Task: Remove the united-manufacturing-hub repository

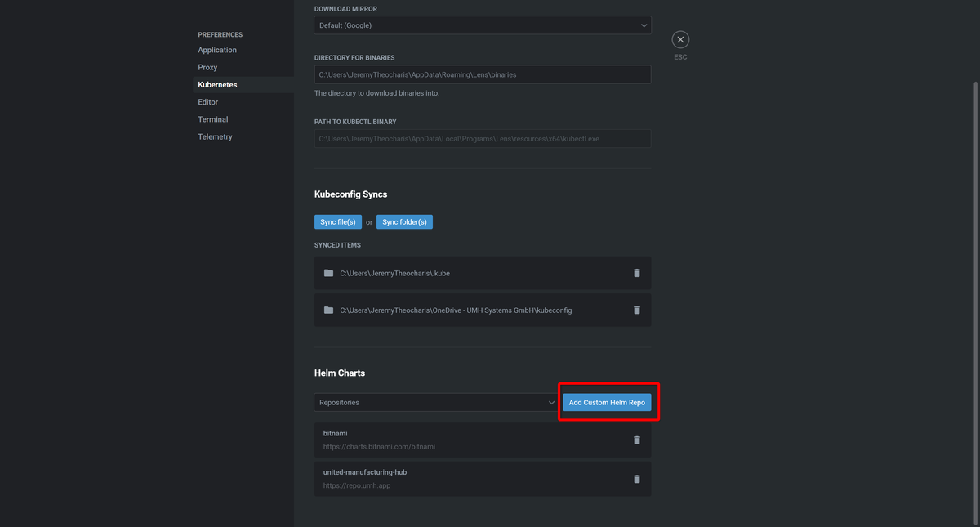Action: point(636,479)
